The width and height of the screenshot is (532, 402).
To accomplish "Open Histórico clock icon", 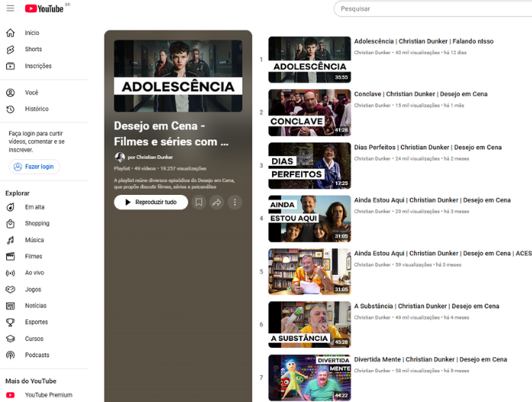I will (11, 109).
